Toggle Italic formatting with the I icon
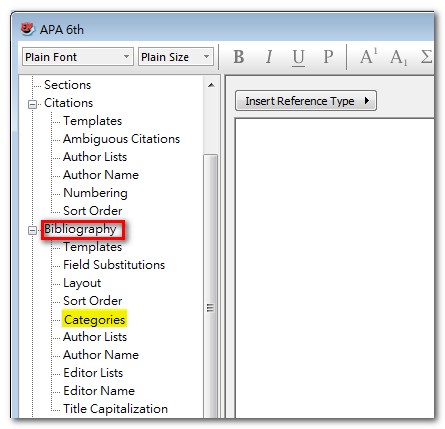Screen dimensions: 445x429 [x=269, y=57]
